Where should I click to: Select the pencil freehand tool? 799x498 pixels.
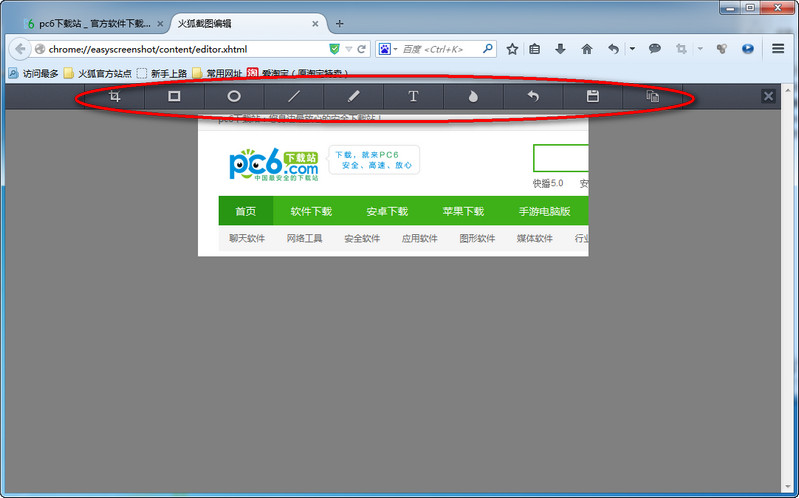click(353, 97)
